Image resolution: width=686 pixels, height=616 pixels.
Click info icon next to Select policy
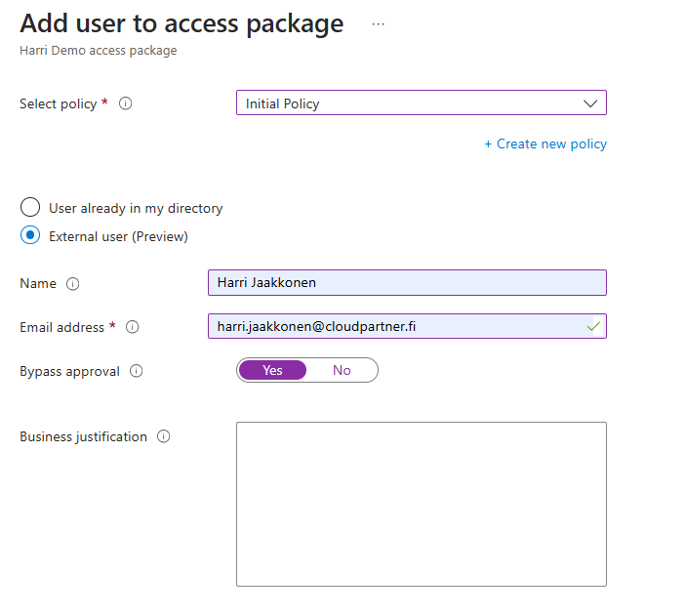coord(125,103)
